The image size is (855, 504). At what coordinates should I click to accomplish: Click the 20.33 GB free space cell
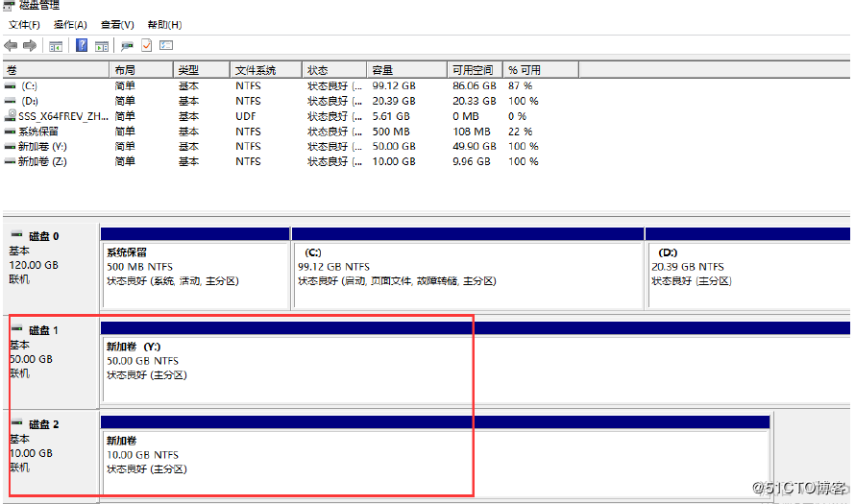coord(474,102)
